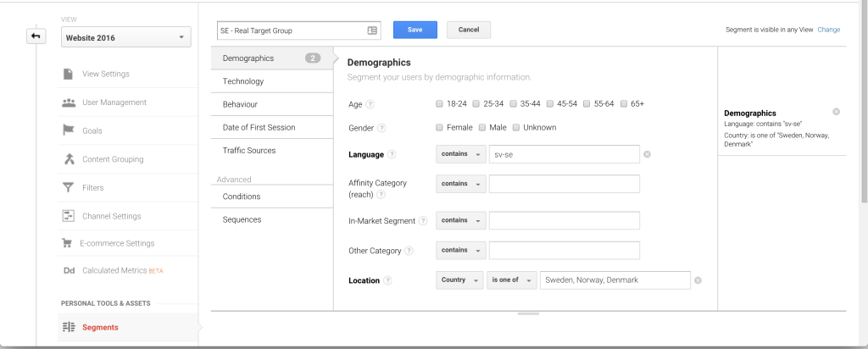The width and height of the screenshot is (868, 349).
Task: Open User Management people icon
Action: [69, 102]
